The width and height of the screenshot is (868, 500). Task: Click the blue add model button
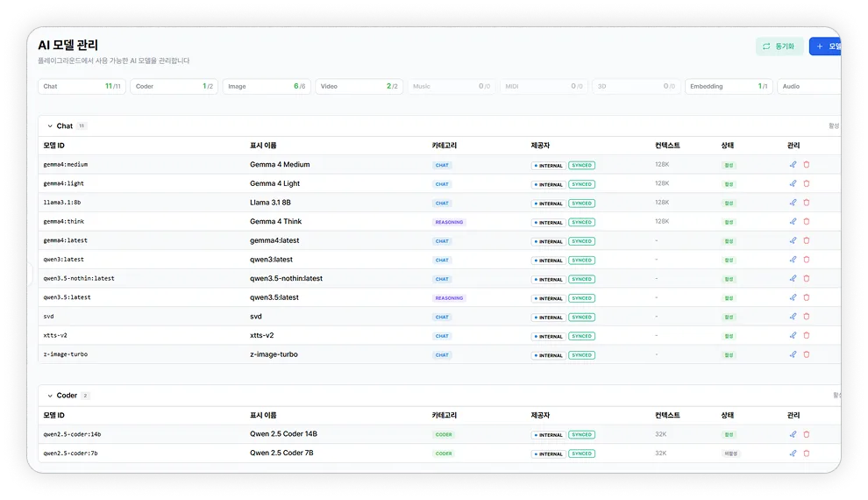click(x=825, y=46)
